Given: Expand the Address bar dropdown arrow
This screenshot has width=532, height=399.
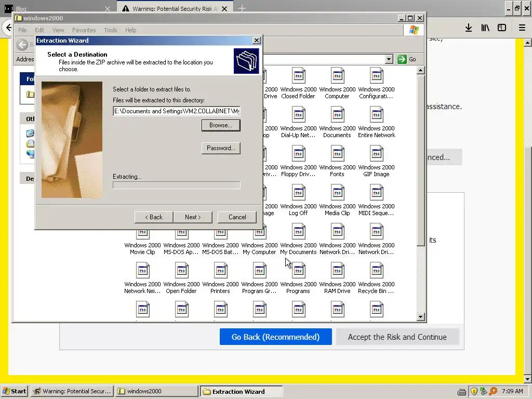Looking at the screenshot, I should point(389,59).
